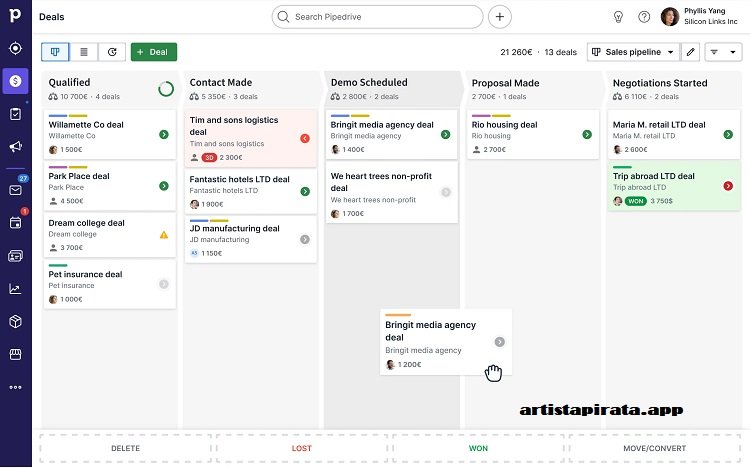Open the Dream college deal title
The image size is (750, 468).
[x=86, y=223]
